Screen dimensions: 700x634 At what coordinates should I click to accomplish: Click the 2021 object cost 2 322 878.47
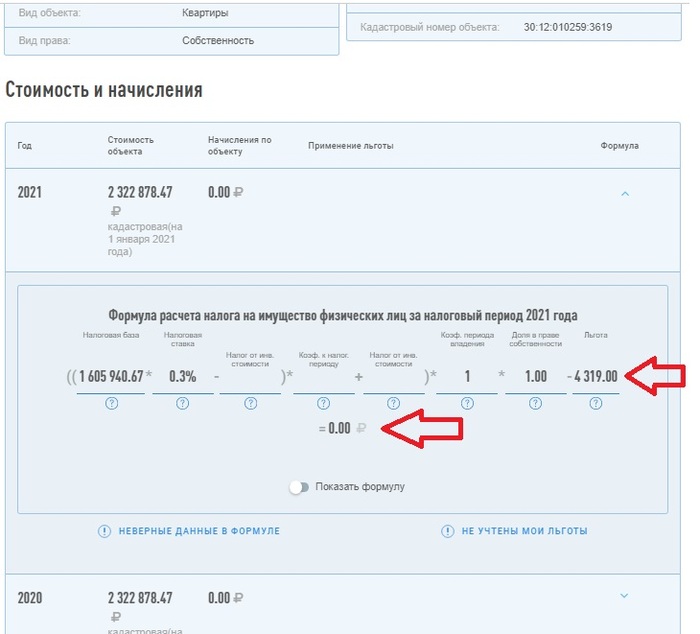click(140, 192)
